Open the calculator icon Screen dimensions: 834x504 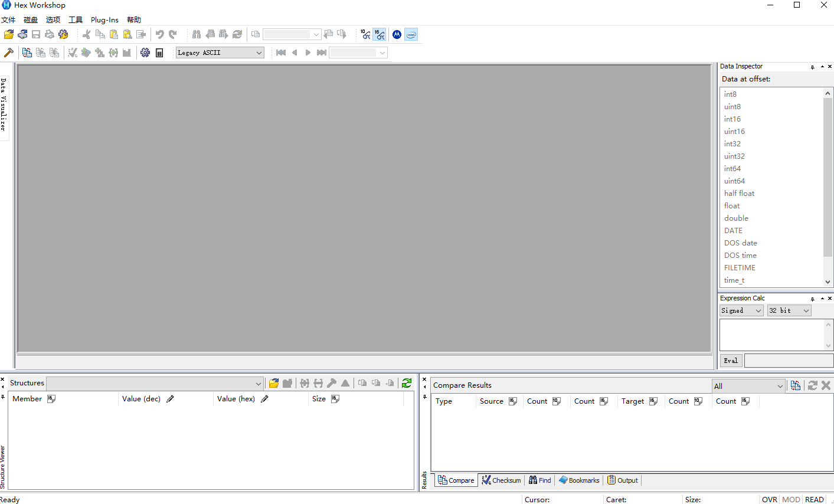159,53
